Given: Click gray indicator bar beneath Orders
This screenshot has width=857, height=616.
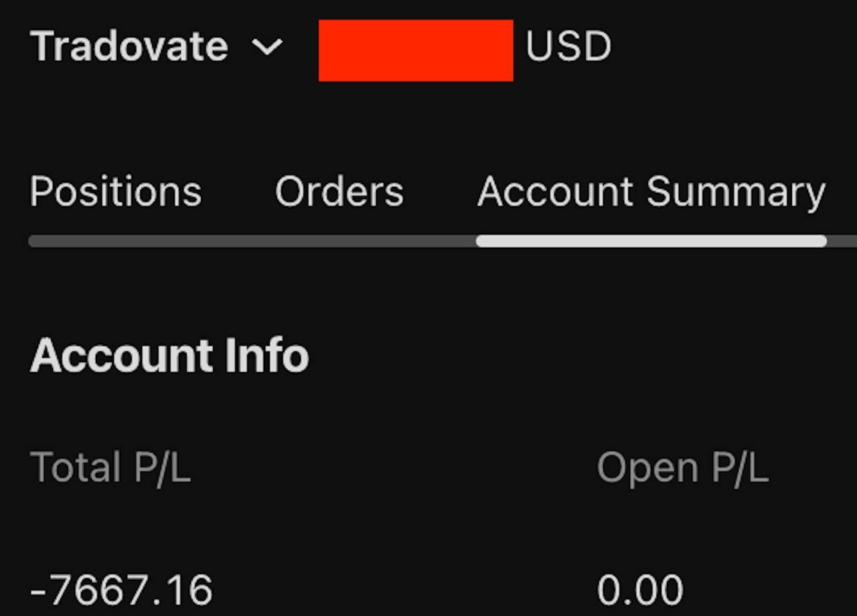Looking at the screenshot, I should (339, 241).
